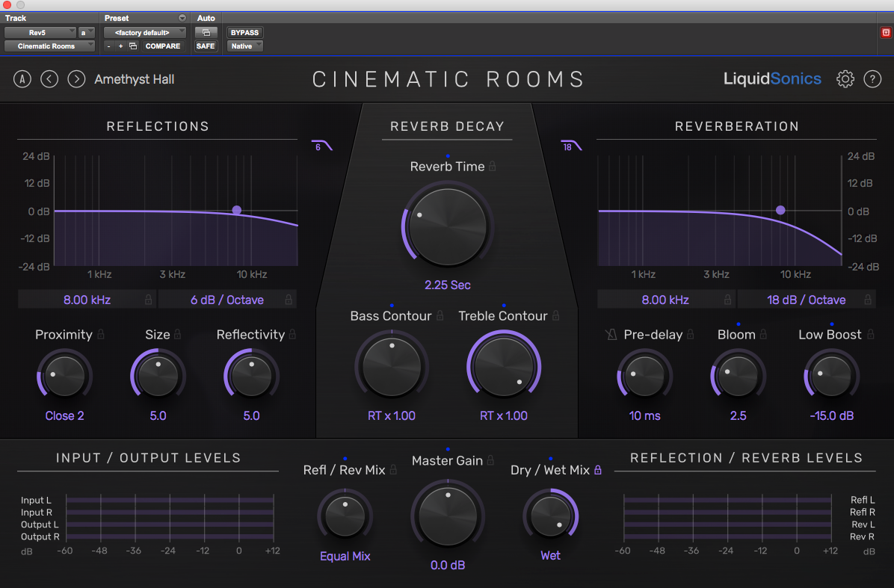The height and width of the screenshot is (588, 894).
Task: Click the Pre-delay tempo sync metronome icon
Action: click(x=611, y=335)
